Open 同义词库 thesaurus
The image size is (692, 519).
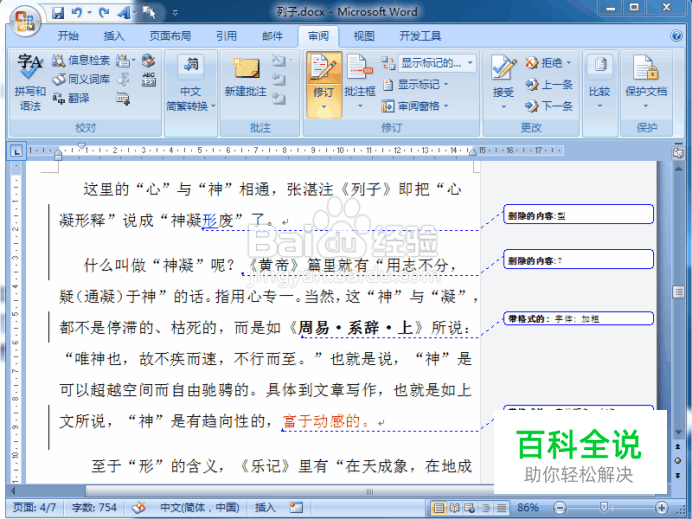tap(81, 79)
